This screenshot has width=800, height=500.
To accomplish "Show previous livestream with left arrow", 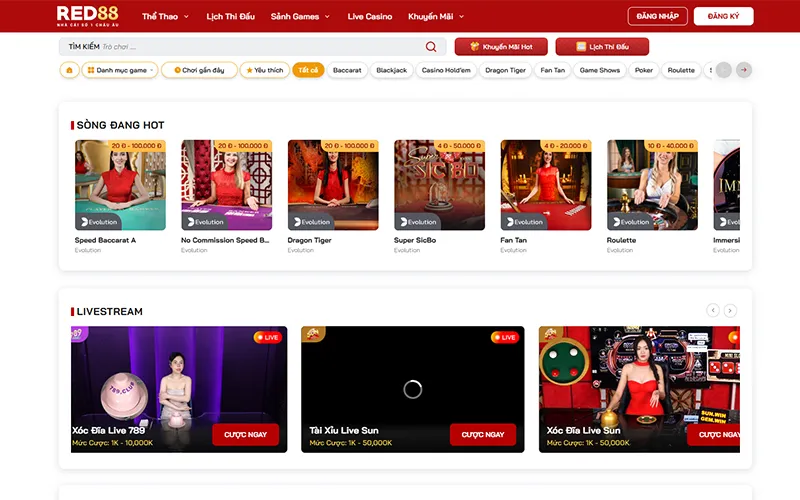I will [x=713, y=310].
